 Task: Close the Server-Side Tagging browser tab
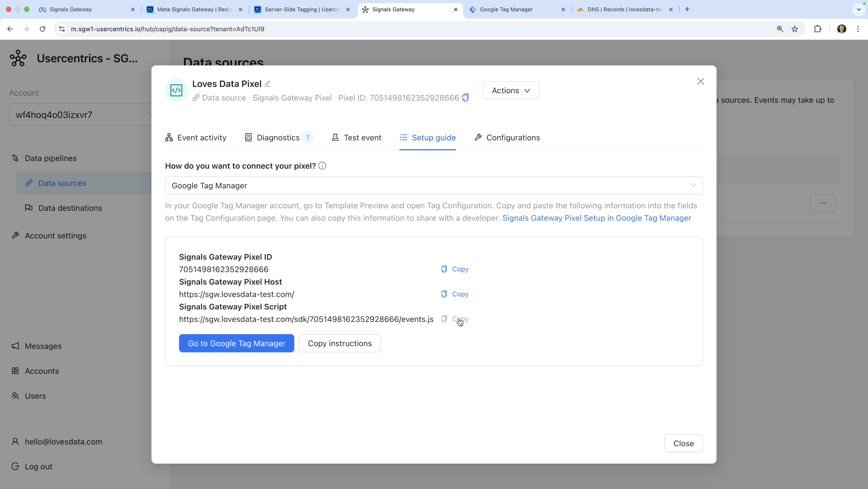point(348,9)
